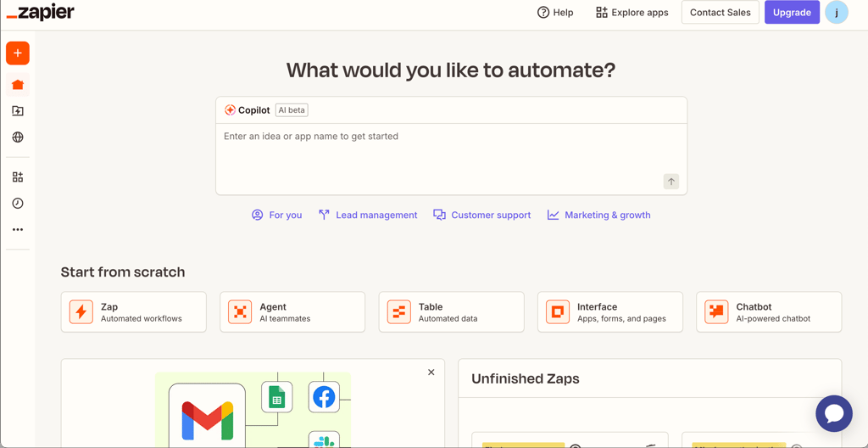868x448 pixels.
Task: Select the For you suggestions tab
Action: tap(277, 215)
